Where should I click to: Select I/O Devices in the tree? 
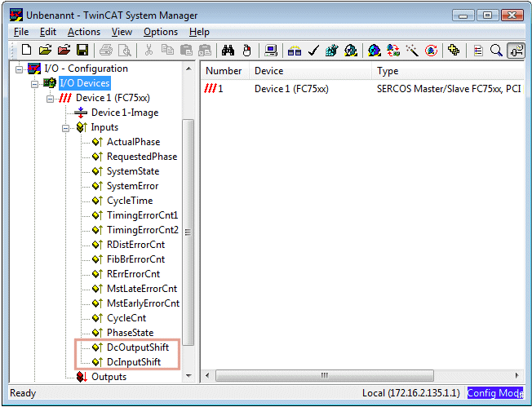coord(85,83)
